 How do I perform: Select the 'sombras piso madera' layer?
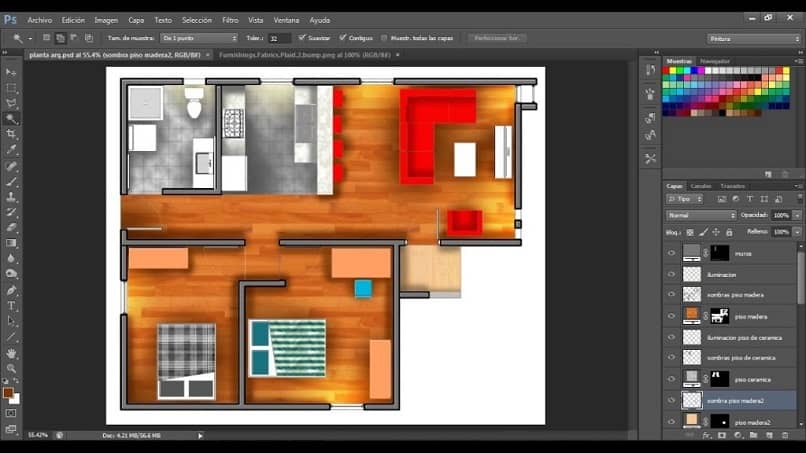click(x=735, y=295)
